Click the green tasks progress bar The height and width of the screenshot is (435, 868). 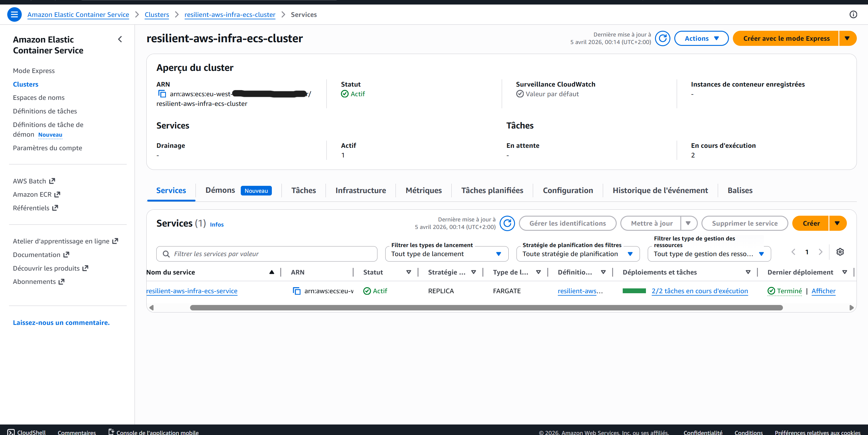pyautogui.click(x=634, y=291)
